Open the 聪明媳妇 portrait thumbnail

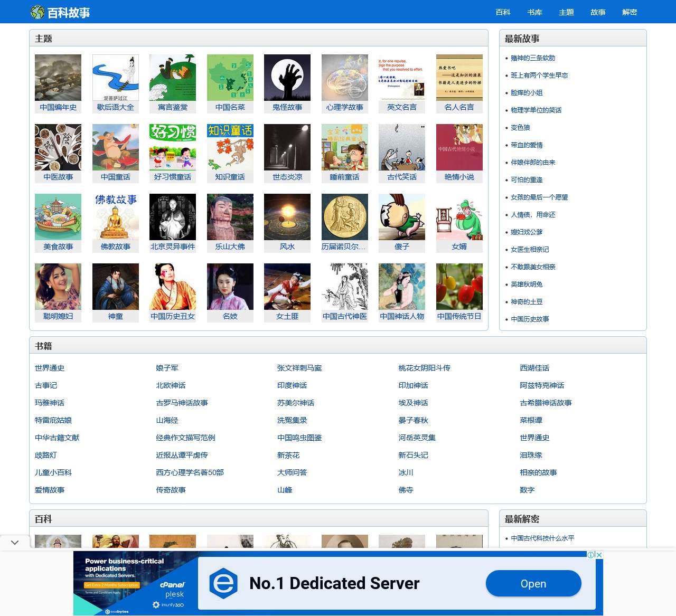tap(58, 287)
